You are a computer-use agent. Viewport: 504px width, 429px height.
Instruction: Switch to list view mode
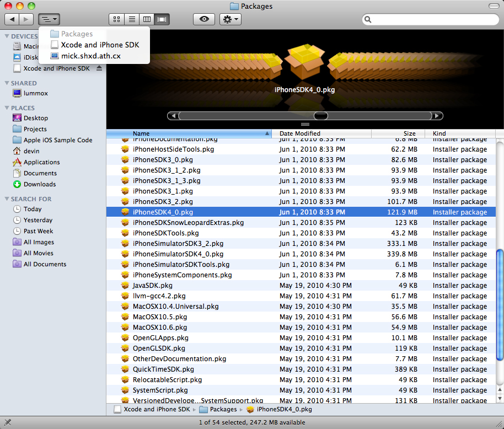pos(132,19)
